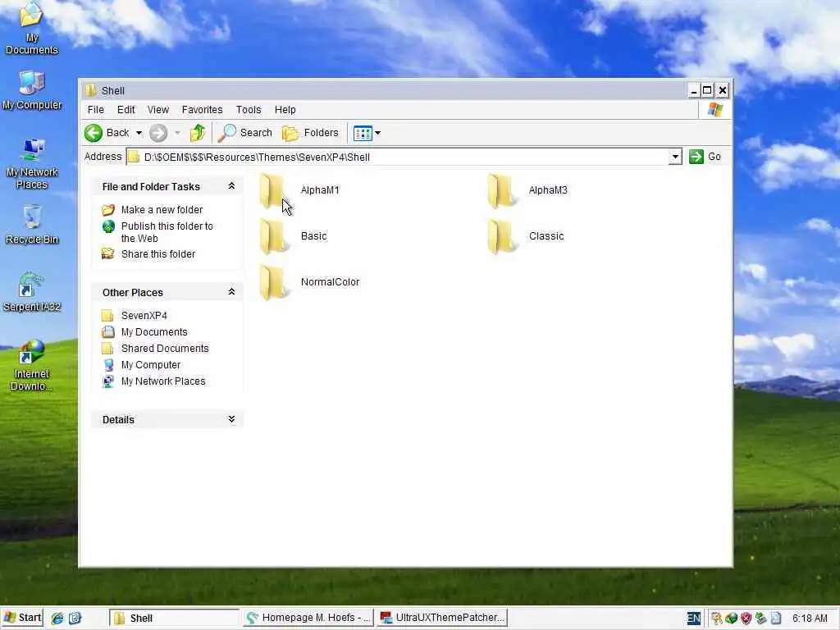
Task: Go to SevenXP4 via Other Places link
Action: (x=144, y=316)
